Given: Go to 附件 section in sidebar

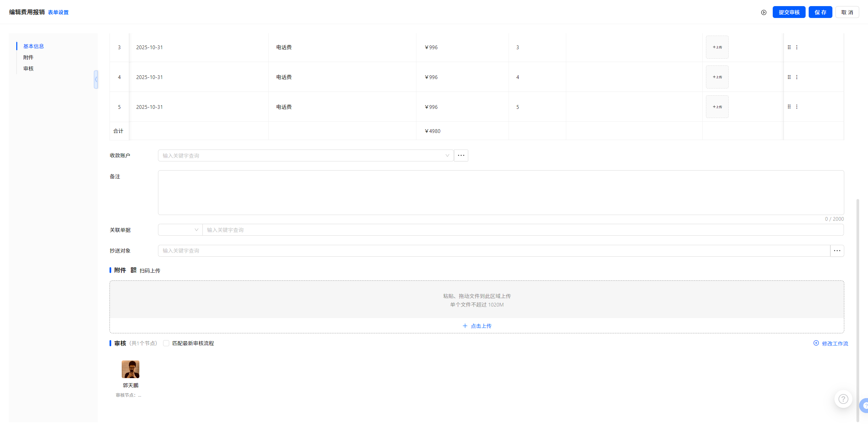Looking at the screenshot, I should 28,58.
